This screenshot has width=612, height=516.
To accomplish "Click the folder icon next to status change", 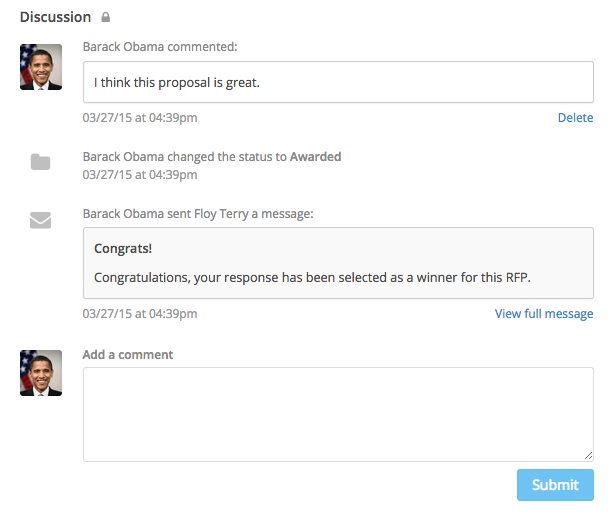I will [x=41, y=162].
